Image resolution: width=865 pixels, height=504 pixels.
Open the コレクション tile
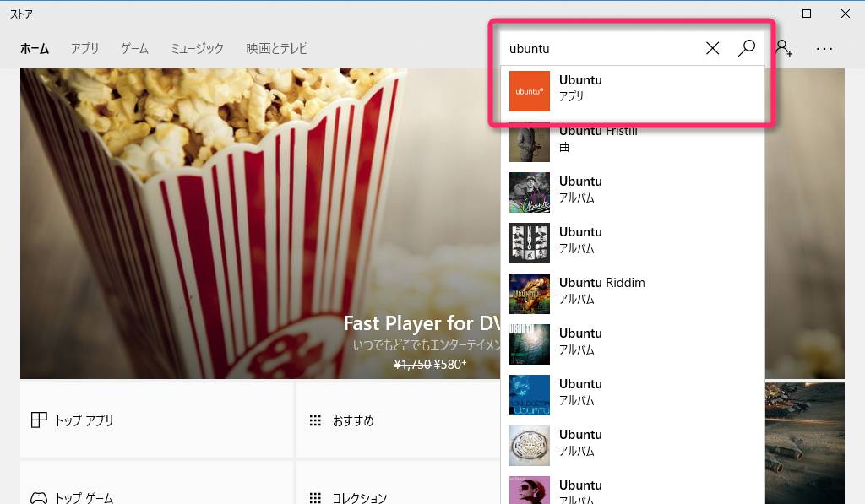pos(397,483)
